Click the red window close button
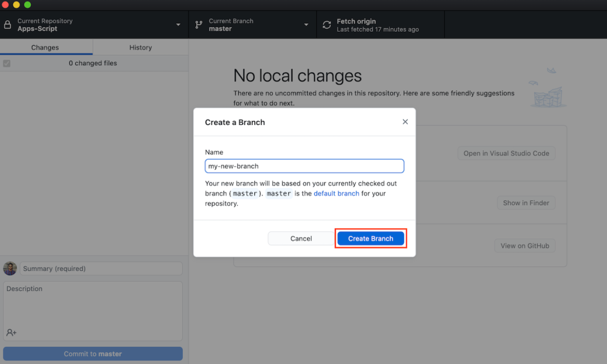Image resolution: width=607 pixels, height=364 pixels. tap(5, 5)
